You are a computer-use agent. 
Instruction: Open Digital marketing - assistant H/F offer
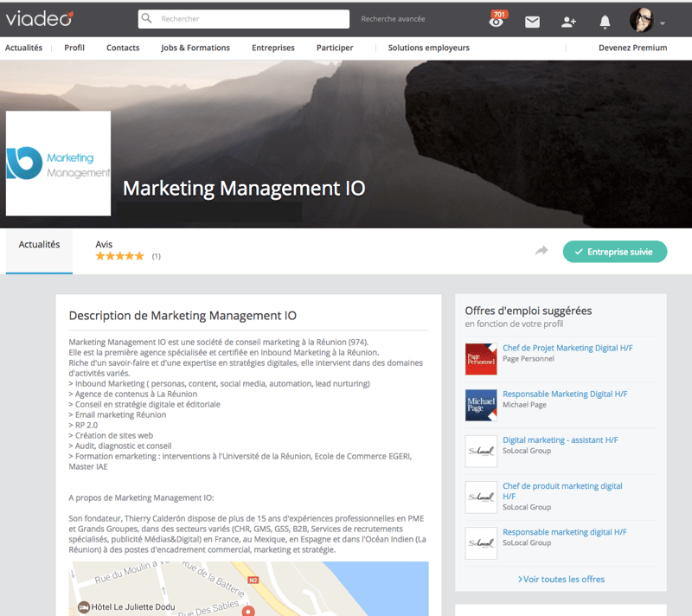[560, 440]
